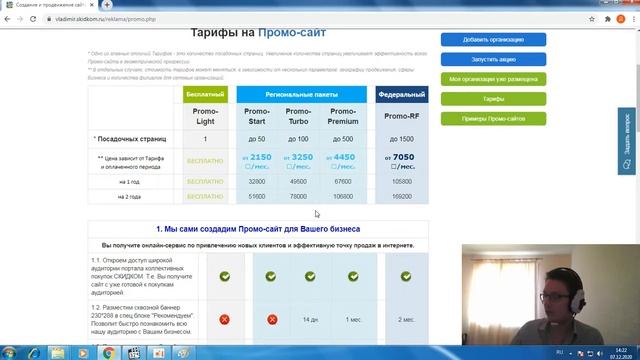
Task: Click the page vertical scrollbar
Action: [x=637, y=188]
